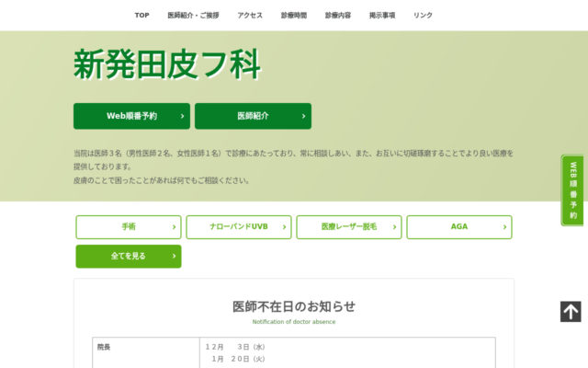The image size is (588, 368).
Task: Open the ナローバンドUVB treatment link
Action: [x=239, y=227]
